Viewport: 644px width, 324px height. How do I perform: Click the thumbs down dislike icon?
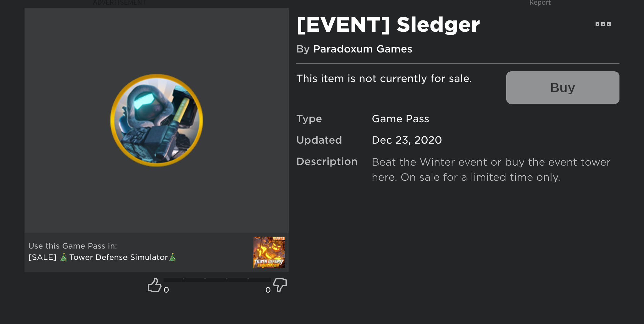[280, 285]
